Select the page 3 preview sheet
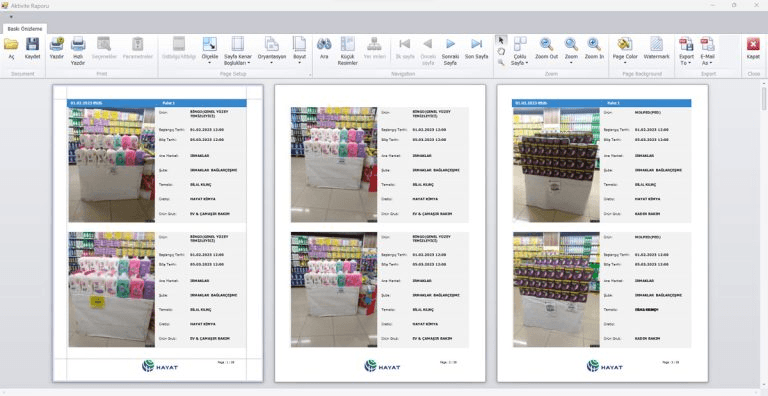Screen dimensions: 768x396 click(x=602, y=233)
